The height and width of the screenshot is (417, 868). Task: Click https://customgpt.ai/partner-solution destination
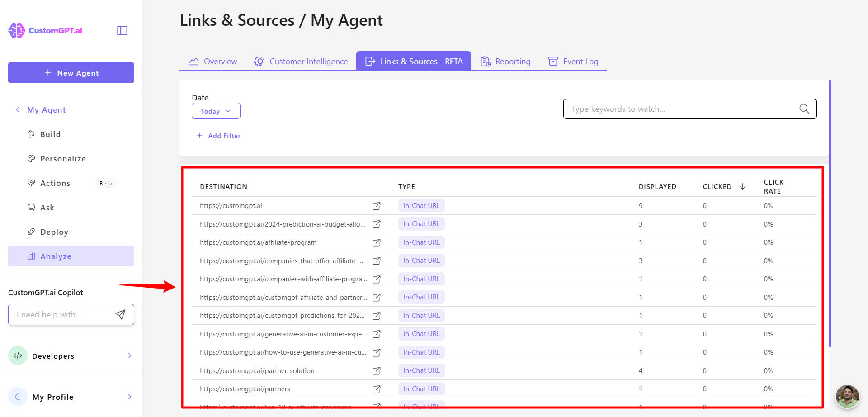point(257,371)
